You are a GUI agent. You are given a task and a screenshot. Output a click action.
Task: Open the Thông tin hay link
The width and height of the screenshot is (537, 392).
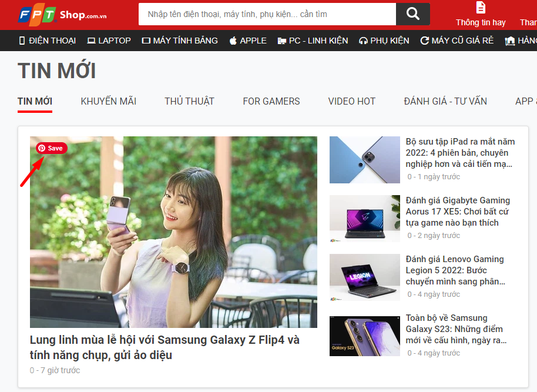(x=481, y=22)
